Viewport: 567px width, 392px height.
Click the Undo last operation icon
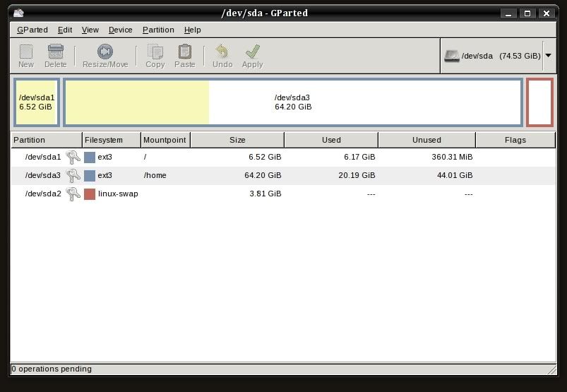222,52
